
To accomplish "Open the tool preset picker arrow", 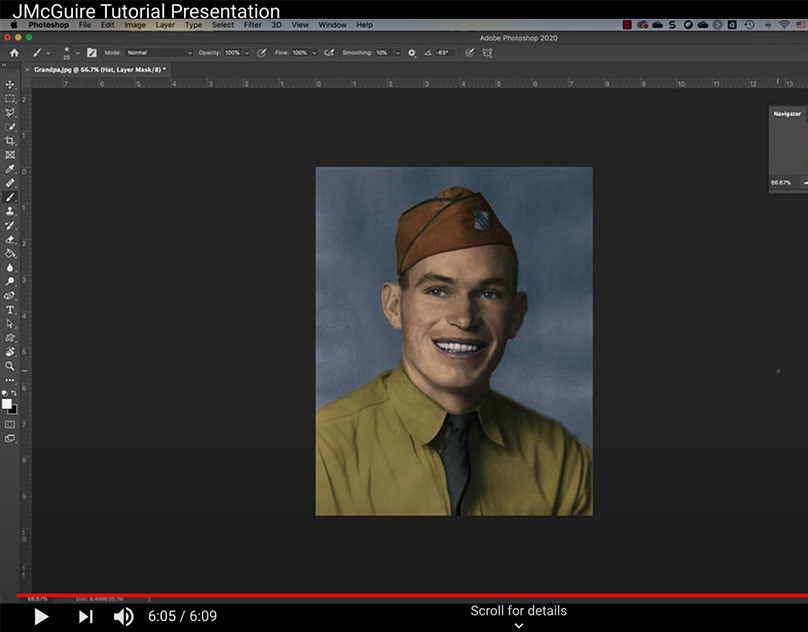I will pos(48,53).
